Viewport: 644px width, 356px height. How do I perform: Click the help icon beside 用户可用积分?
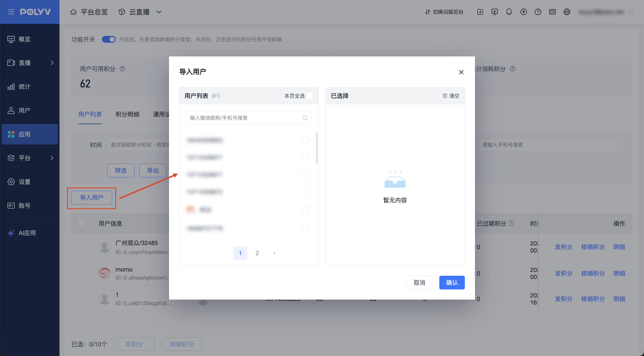coord(122,69)
